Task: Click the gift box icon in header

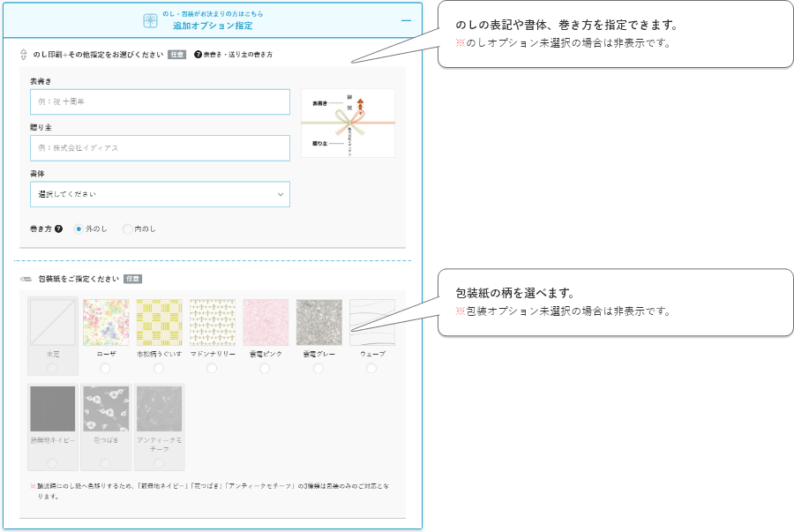Action: click(x=150, y=19)
